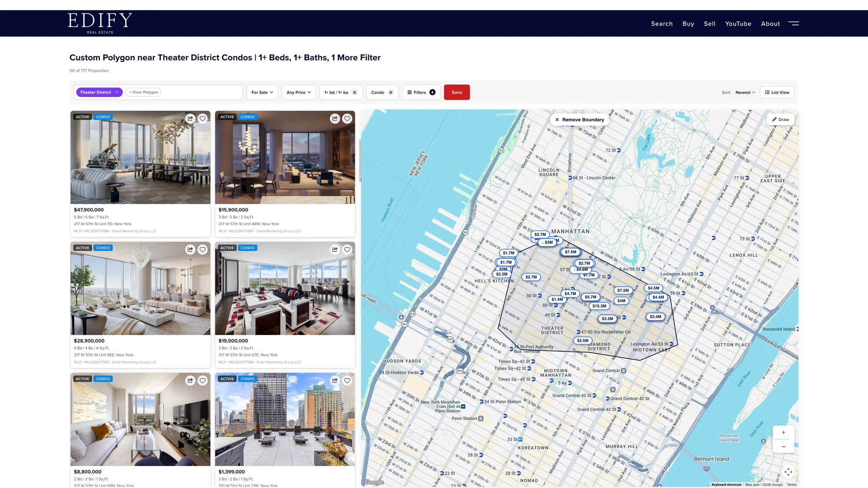868x488 pixels.
Task: Open the hamburger menu in the navigation bar
Action: point(793,24)
